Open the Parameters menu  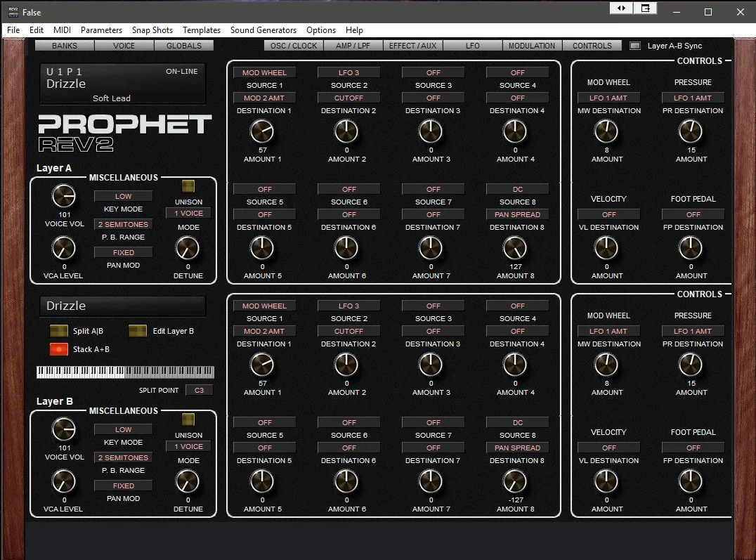point(101,30)
